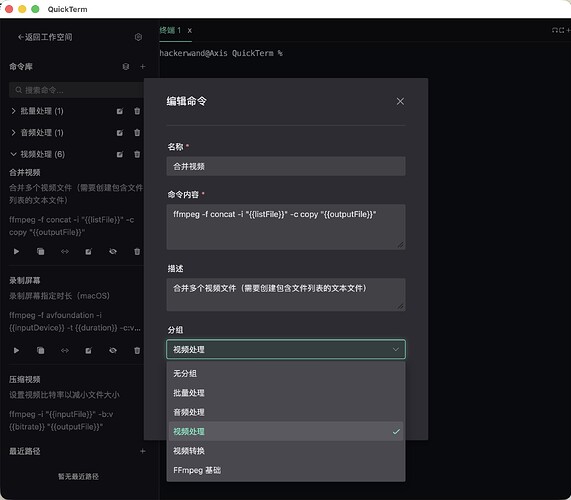The width and height of the screenshot is (571, 500).
Task: Toggle the eye icon under 合并视频 command
Action: tap(113, 251)
